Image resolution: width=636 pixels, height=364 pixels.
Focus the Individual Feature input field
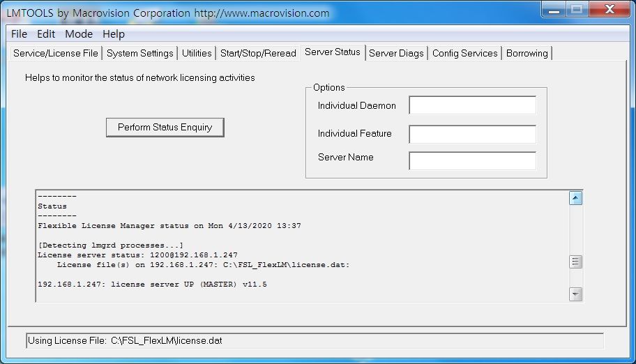pyautogui.click(x=473, y=135)
